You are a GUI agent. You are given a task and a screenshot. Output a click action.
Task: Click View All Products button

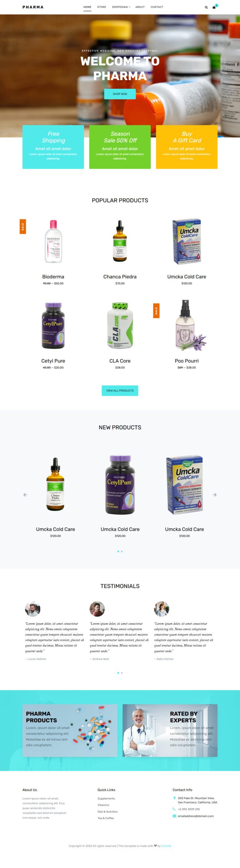pyautogui.click(x=120, y=391)
